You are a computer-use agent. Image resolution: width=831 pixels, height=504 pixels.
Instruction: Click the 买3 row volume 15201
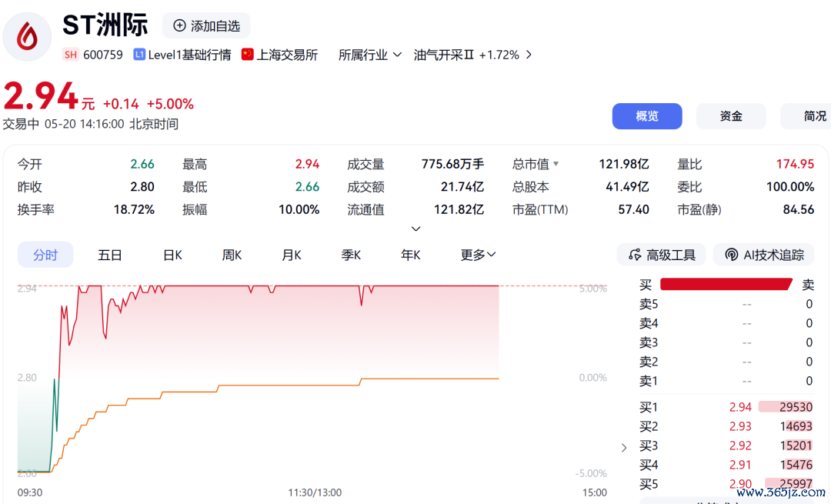pyautogui.click(x=796, y=446)
